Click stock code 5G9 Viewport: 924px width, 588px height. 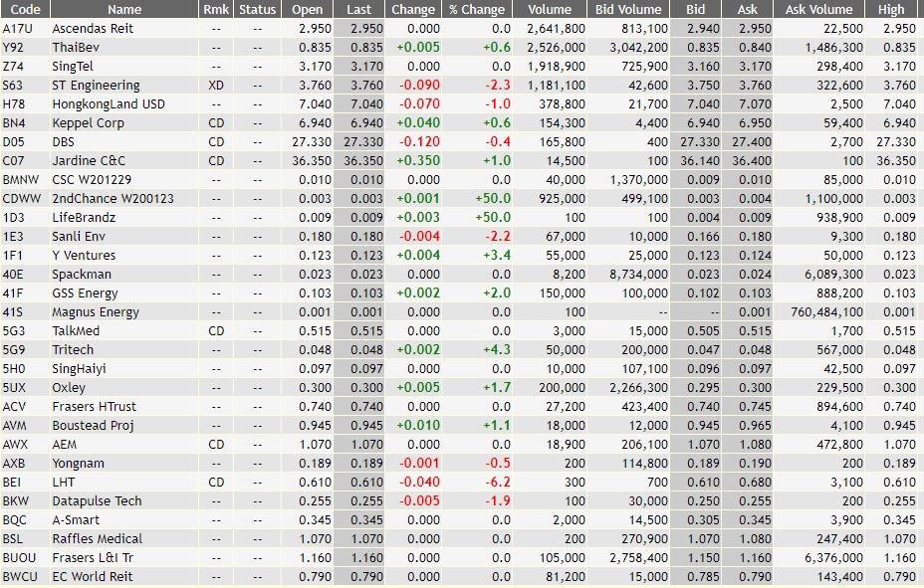coord(14,349)
